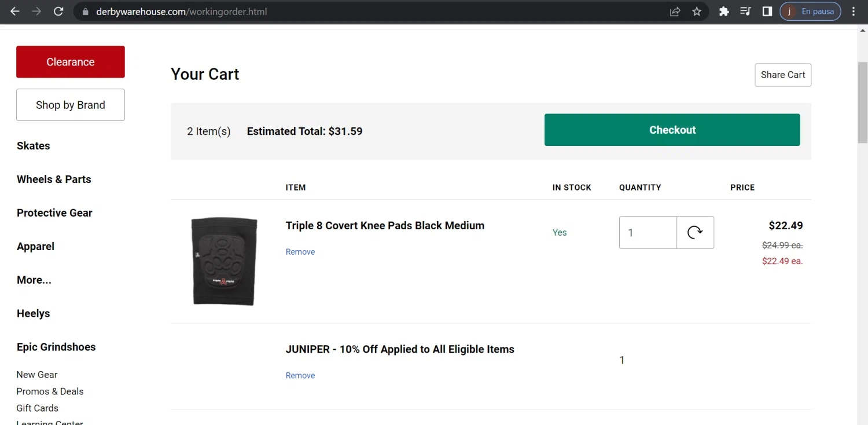Screen dimensions: 868x425
Task: Open Protective Gear category
Action: [54, 213]
